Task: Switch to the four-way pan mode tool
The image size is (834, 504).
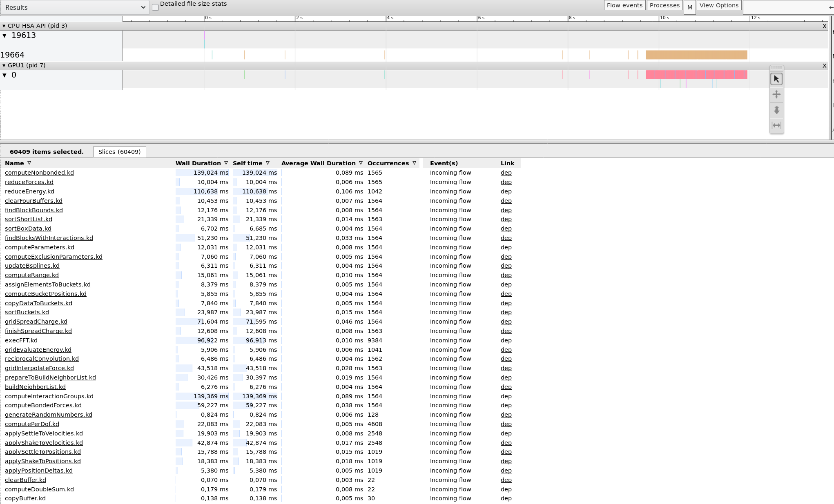Action: [776, 94]
